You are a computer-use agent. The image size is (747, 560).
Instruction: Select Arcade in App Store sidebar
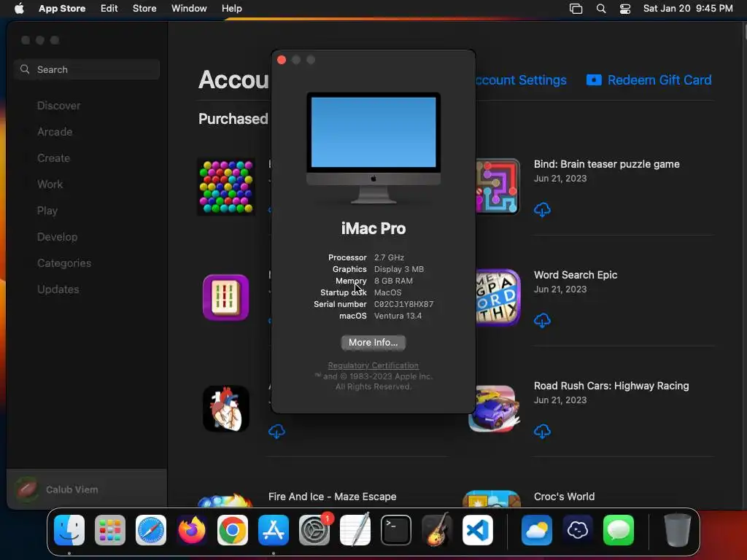[x=55, y=132]
